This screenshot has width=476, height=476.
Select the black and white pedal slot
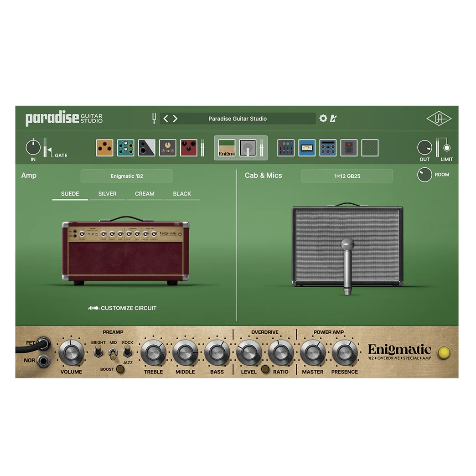pyautogui.click(x=147, y=148)
